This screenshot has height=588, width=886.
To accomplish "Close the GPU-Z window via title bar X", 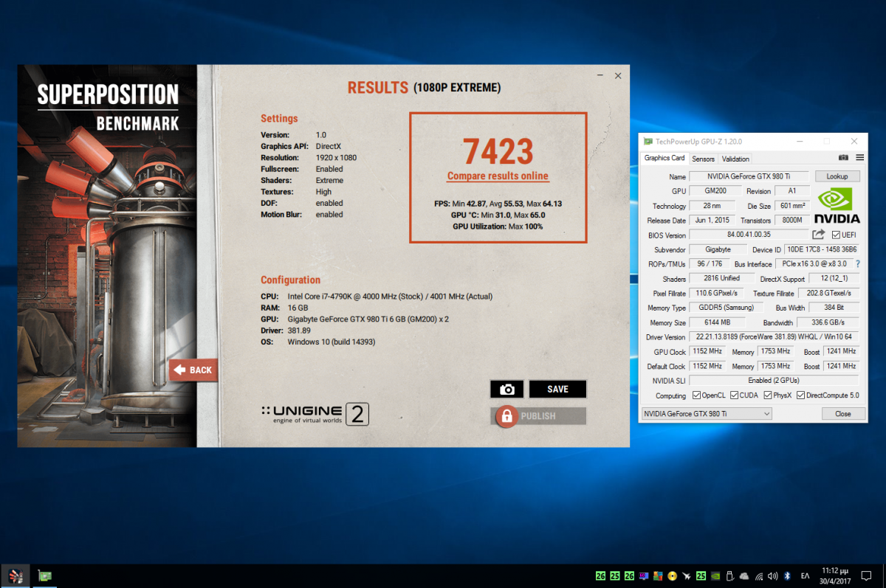I will click(854, 141).
